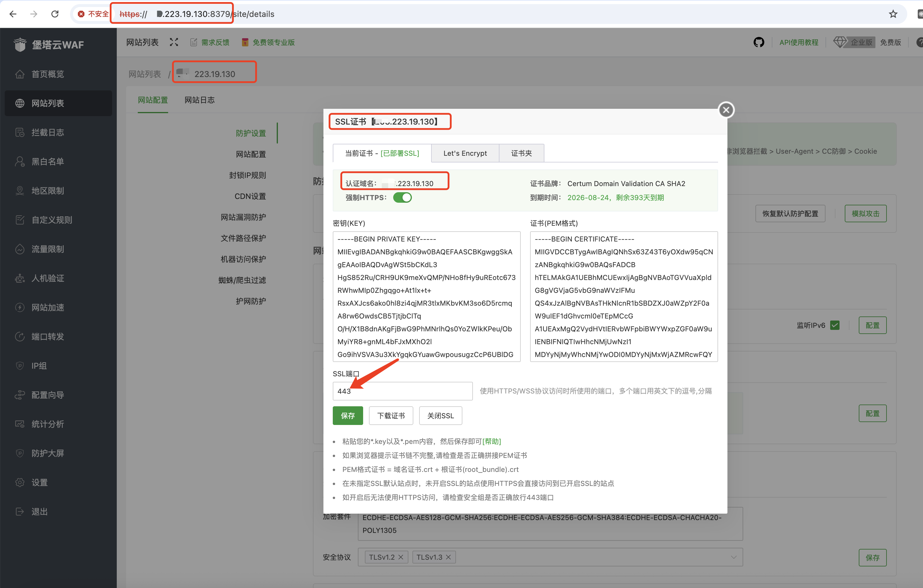Open 端口转发 in sidebar
Screen dimensions: 923x588
tap(58, 337)
